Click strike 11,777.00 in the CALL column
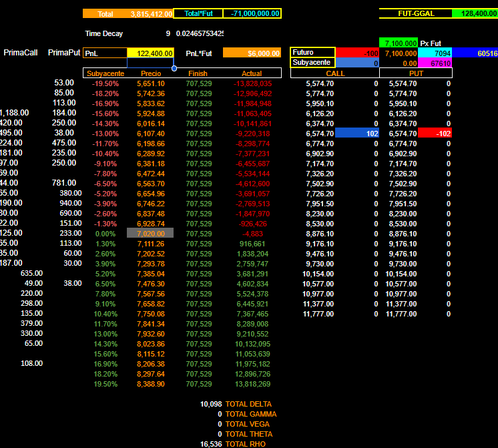Screen dimensions: 498x448 click(318, 314)
